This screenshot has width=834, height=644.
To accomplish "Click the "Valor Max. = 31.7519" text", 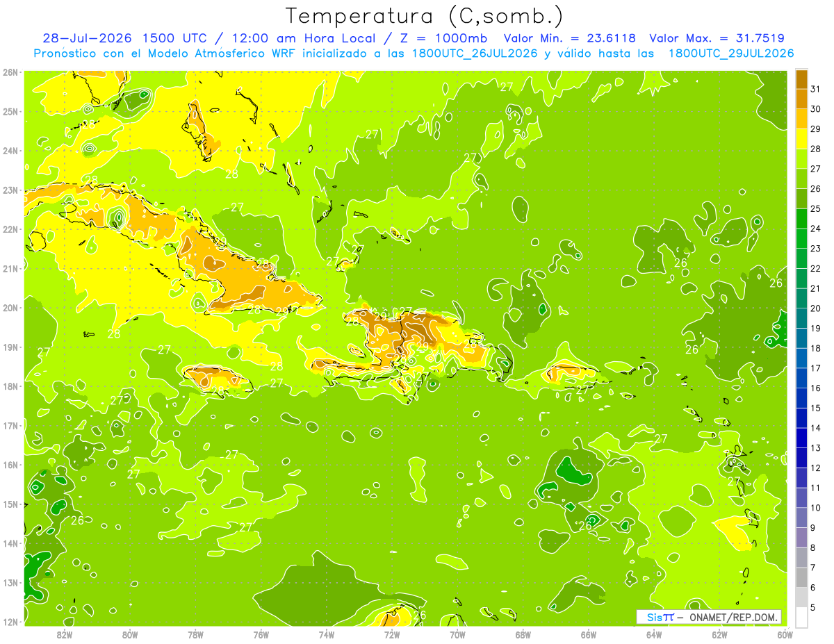I will click(717, 38).
